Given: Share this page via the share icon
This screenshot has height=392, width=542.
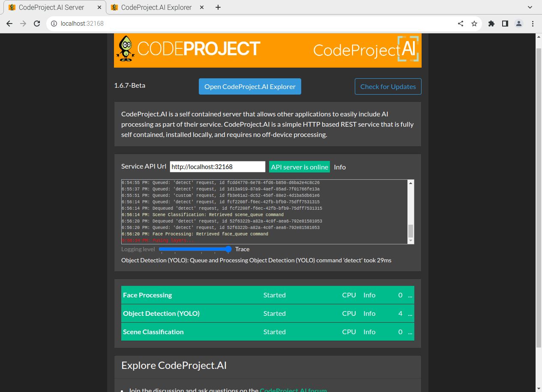Looking at the screenshot, I should point(461,24).
